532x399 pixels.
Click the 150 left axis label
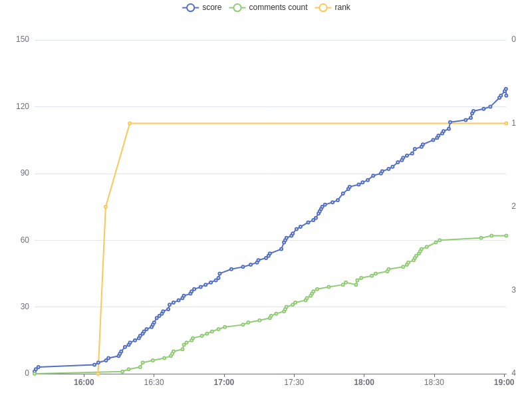tap(23, 39)
